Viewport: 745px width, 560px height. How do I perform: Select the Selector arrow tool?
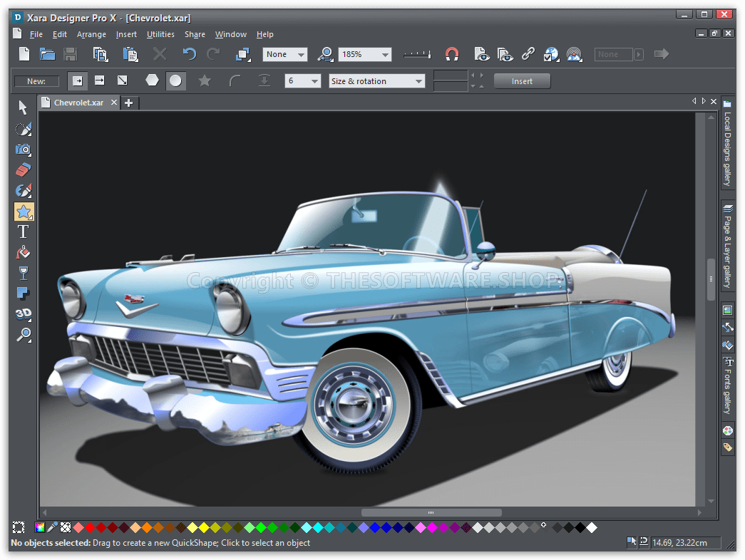tap(23, 108)
